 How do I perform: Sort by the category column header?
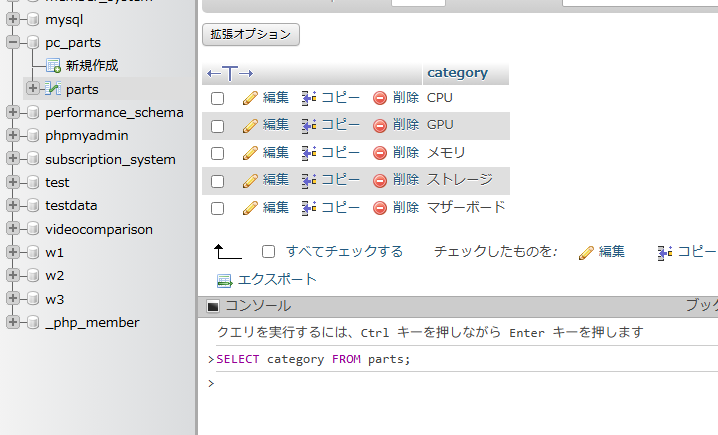[457, 73]
